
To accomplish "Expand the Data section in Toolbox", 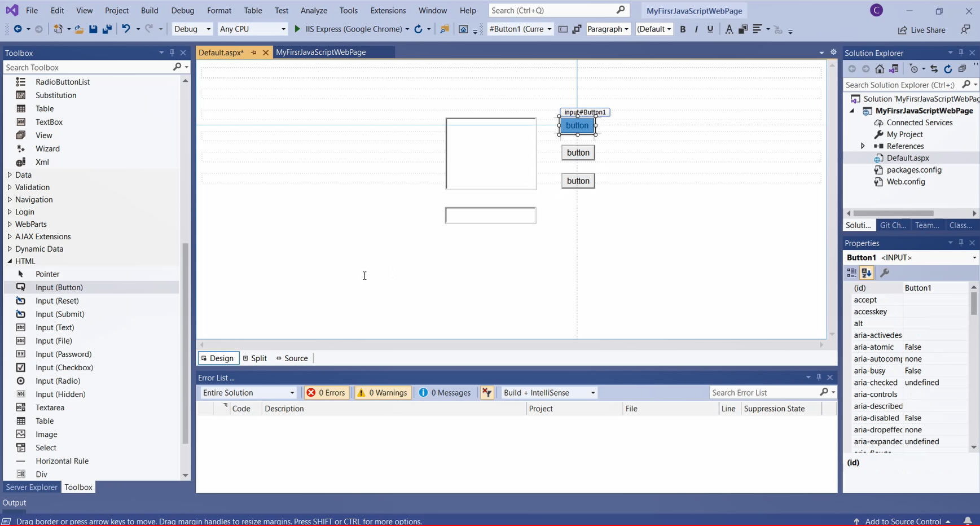I will point(10,175).
